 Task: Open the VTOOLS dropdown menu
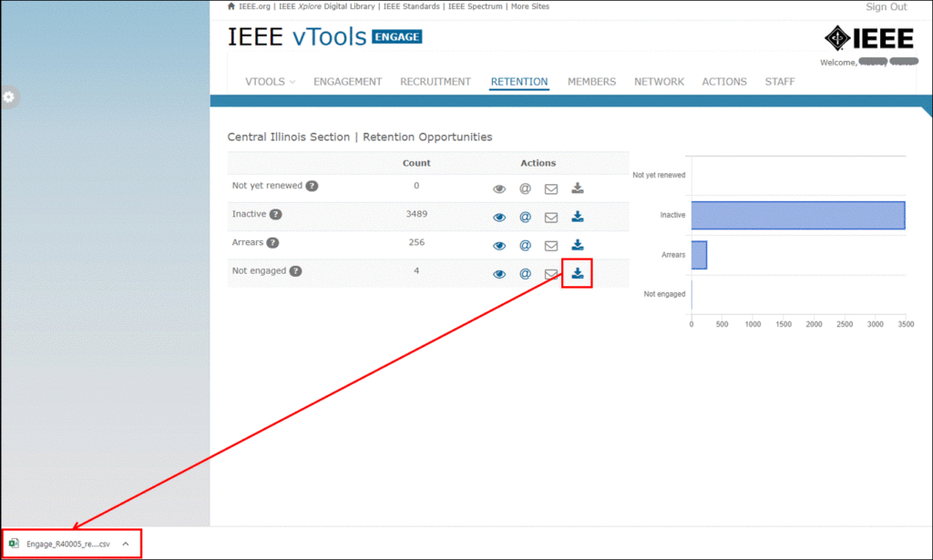[x=269, y=81]
